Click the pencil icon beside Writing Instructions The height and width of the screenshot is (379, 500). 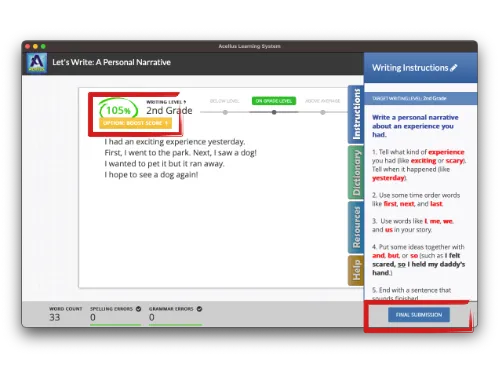[x=454, y=68]
